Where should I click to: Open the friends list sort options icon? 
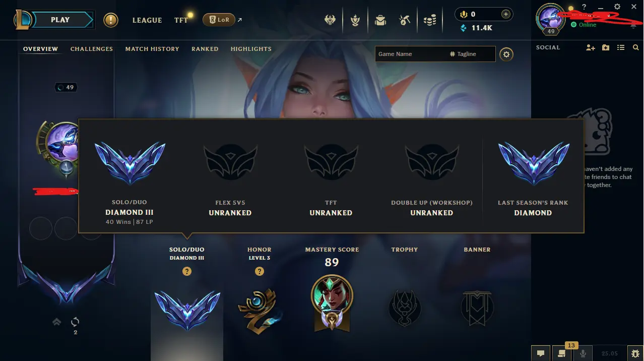tap(621, 47)
